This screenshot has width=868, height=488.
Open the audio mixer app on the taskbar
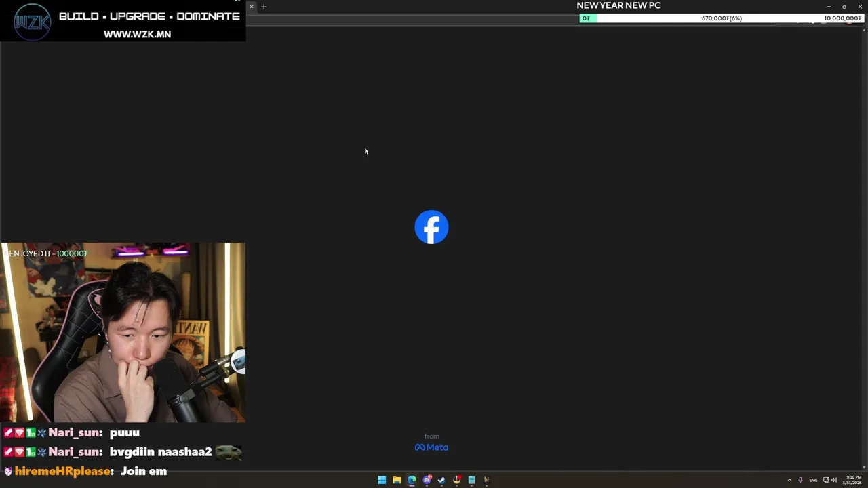(486, 480)
